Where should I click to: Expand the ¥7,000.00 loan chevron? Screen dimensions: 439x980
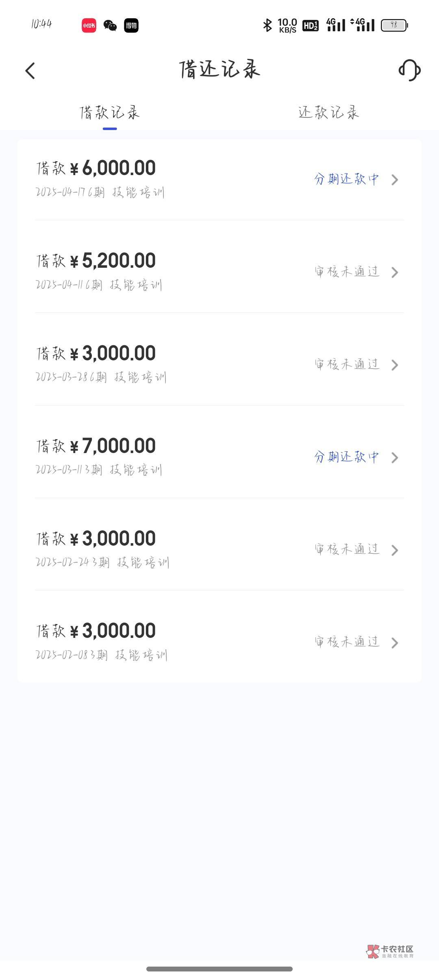coord(394,457)
